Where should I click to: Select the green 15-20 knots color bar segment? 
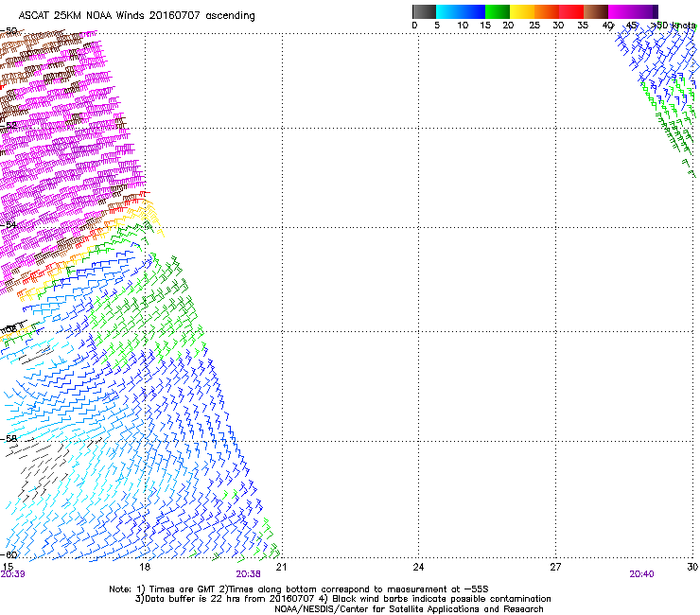pyautogui.click(x=498, y=11)
